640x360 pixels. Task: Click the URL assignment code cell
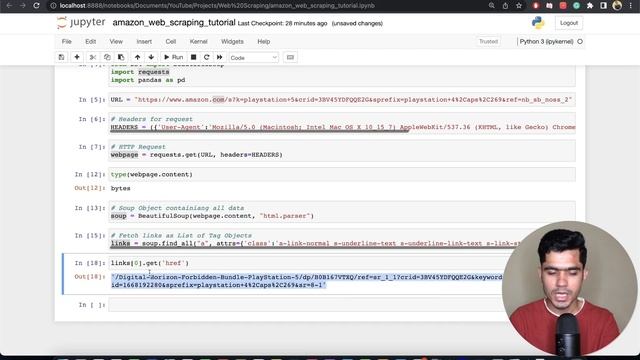pos(342,100)
